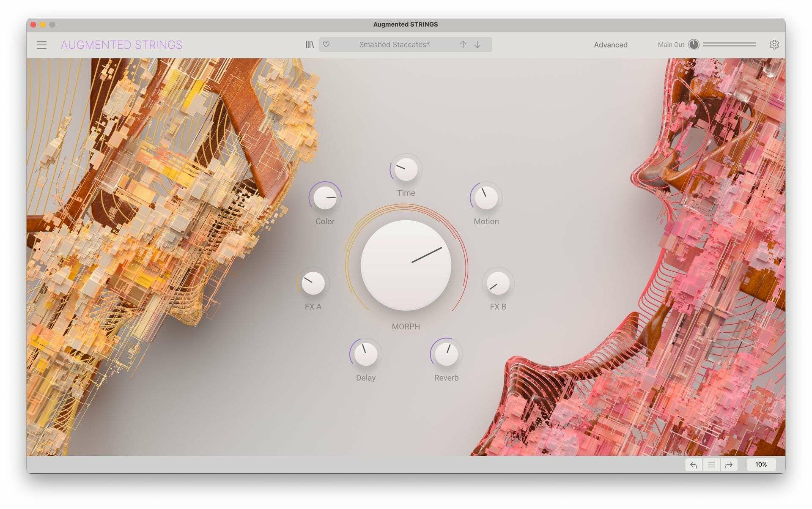The height and width of the screenshot is (509, 812).
Task: Load previous preset with up arrow
Action: coord(463,44)
